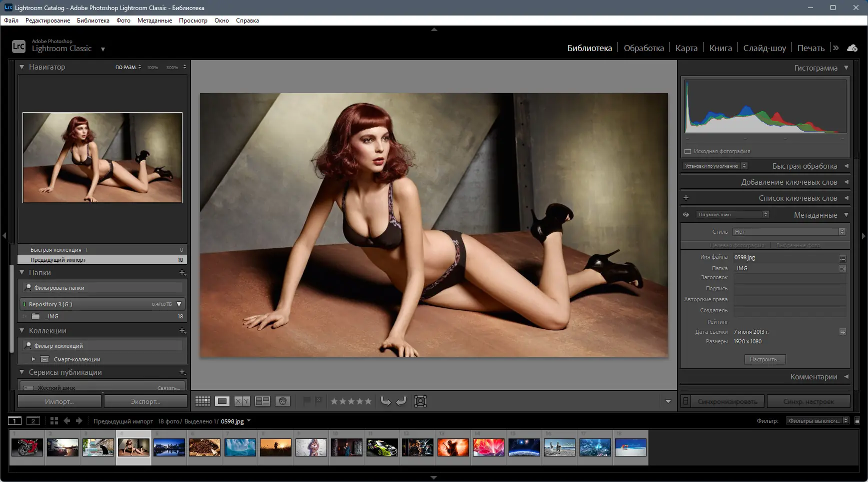
Task: Click the Экспорт button
Action: click(x=145, y=401)
